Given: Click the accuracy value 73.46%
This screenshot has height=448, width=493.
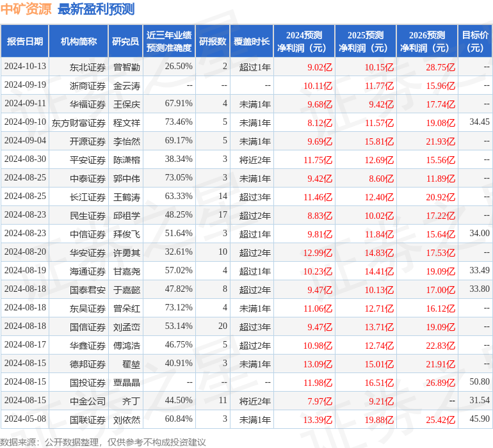Looking at the screenshot, I should coord(179,122).
